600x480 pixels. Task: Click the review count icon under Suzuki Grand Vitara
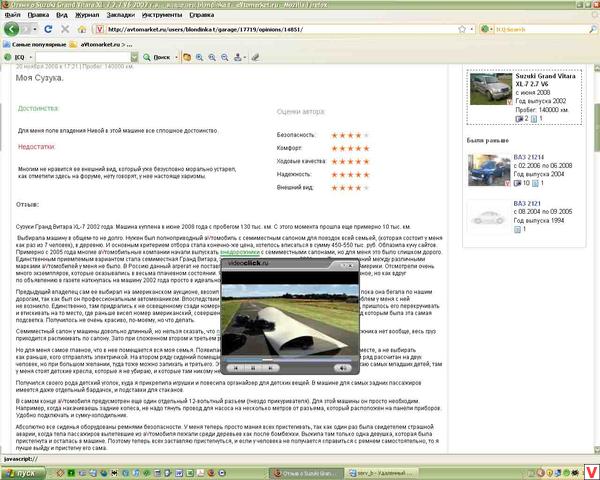[534, 119]
